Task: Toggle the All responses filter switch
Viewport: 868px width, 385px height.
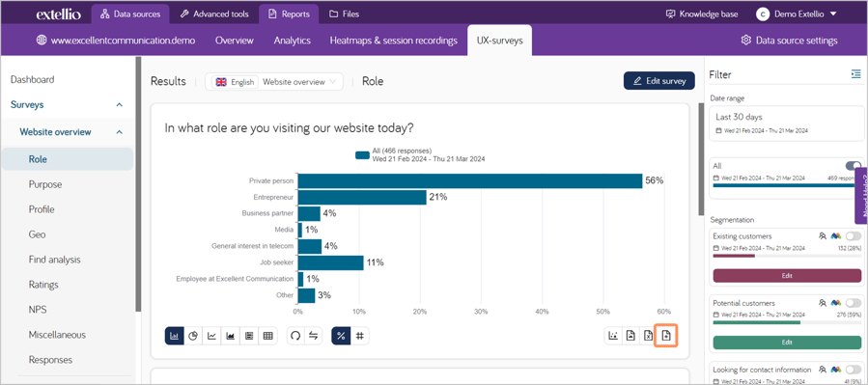Action: point(854,166)
